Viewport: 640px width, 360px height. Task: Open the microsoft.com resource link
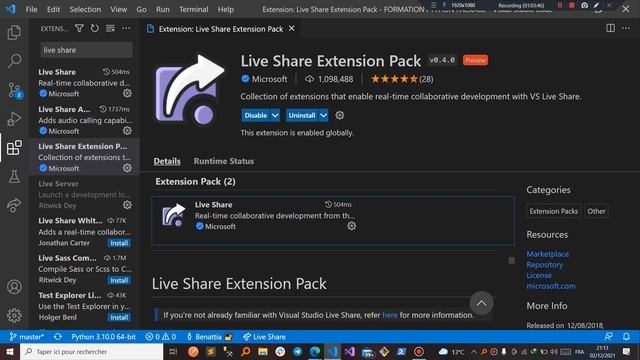(x=551, y=286)
